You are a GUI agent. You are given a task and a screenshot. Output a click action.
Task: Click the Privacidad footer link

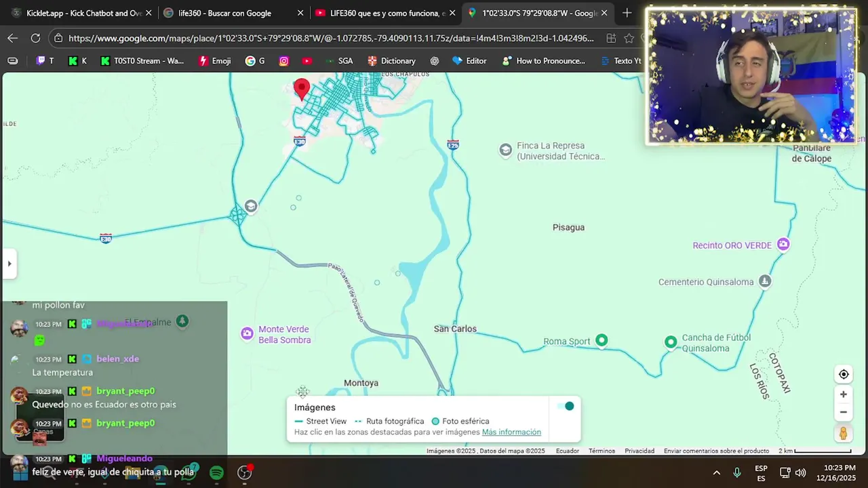point(639,451)
